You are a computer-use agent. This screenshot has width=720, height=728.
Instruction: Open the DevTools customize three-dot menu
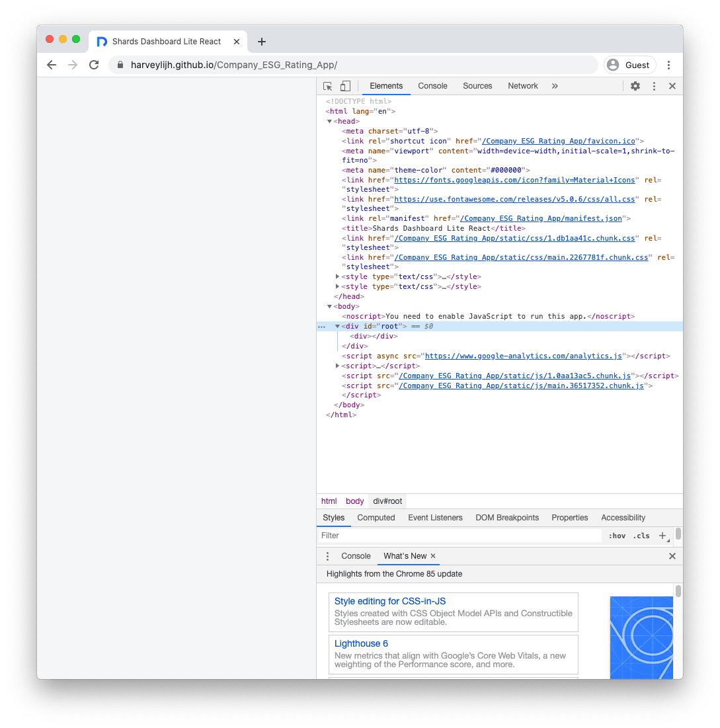point(654,86)
